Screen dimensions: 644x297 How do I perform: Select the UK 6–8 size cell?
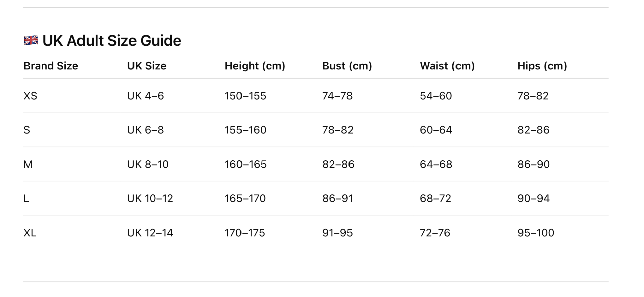coord(145,130)
